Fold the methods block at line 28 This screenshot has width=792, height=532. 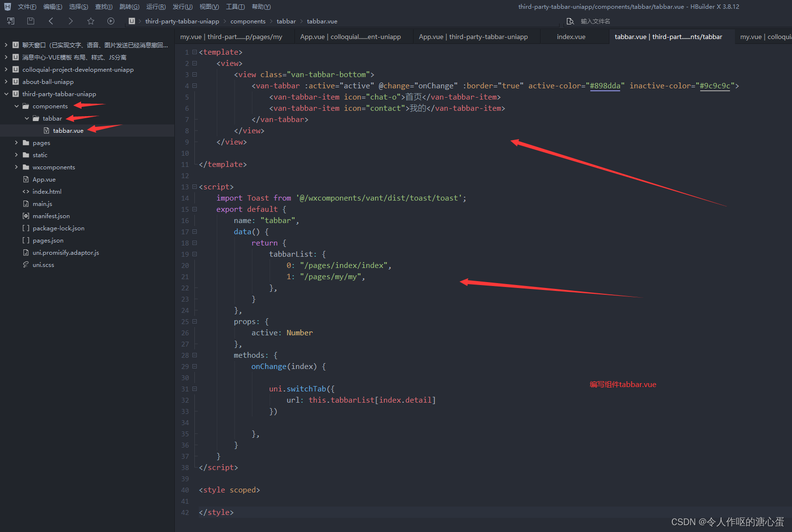coord(194,355)
